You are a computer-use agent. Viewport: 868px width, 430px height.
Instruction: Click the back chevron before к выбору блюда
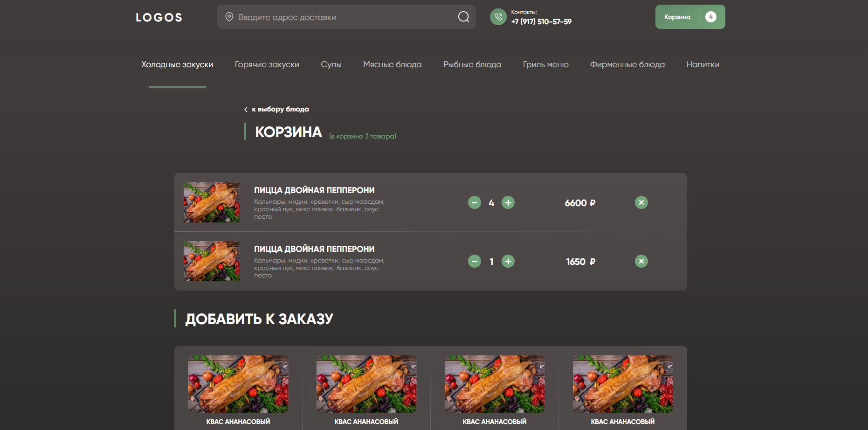(246, 110)
